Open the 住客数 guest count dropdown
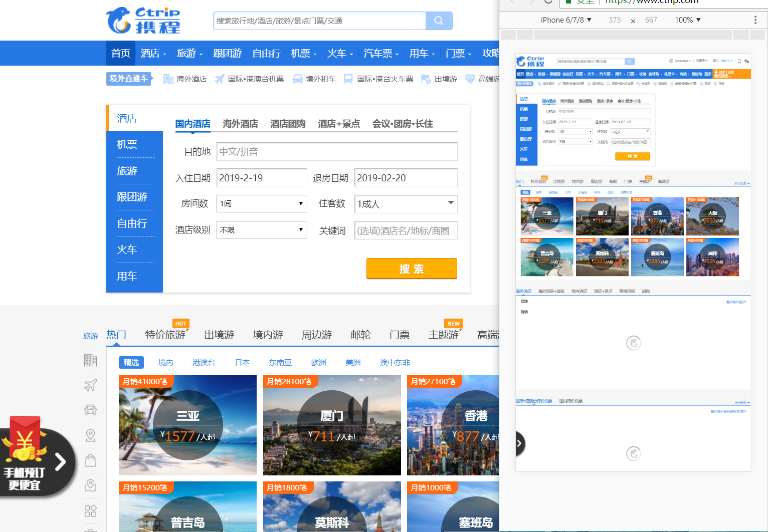This screenshot has width=768, height=532. tap(406, 204)
